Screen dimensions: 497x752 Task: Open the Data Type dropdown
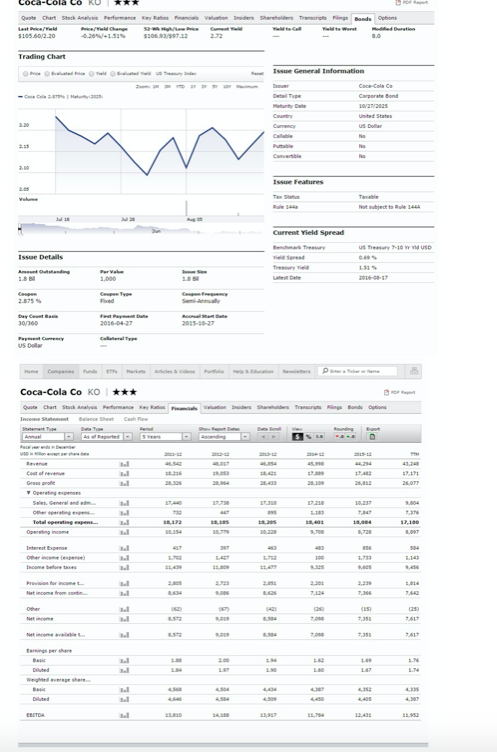click(x=106, y=436)
